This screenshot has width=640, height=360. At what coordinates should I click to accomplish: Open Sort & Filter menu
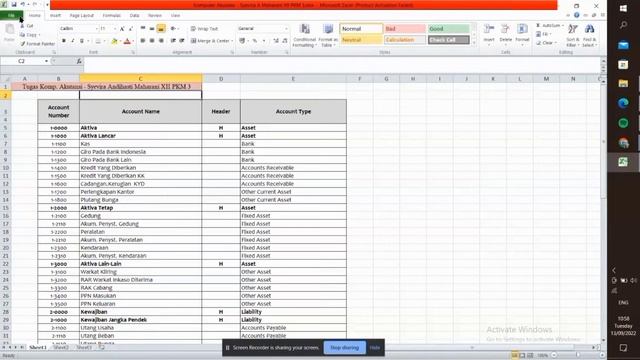point(573,36)
